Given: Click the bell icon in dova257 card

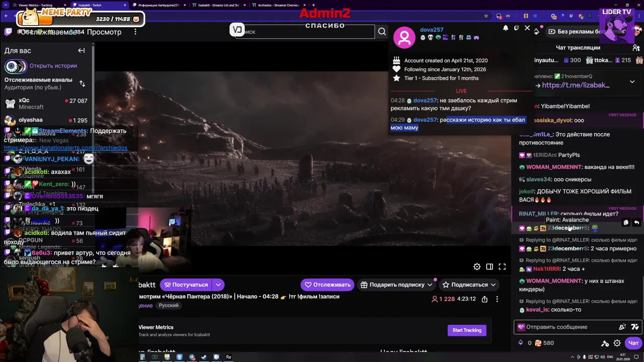Looking at the screenshot, I should pos(506,28).
